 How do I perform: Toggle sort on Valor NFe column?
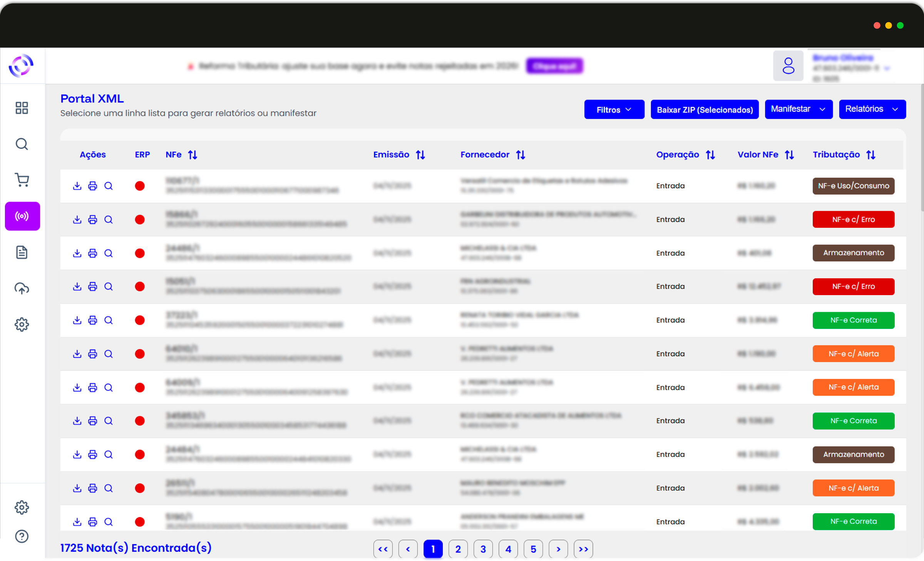click(789, 155)
